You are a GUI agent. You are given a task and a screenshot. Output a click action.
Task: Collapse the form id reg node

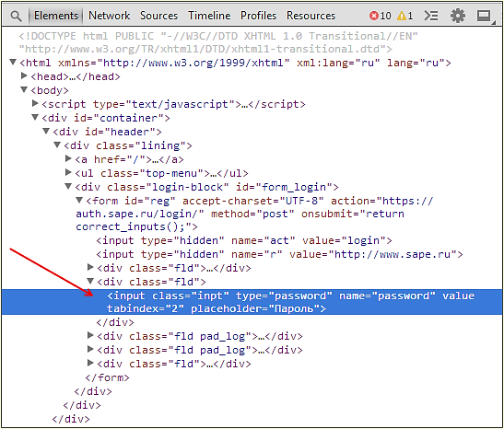[79, 200]
